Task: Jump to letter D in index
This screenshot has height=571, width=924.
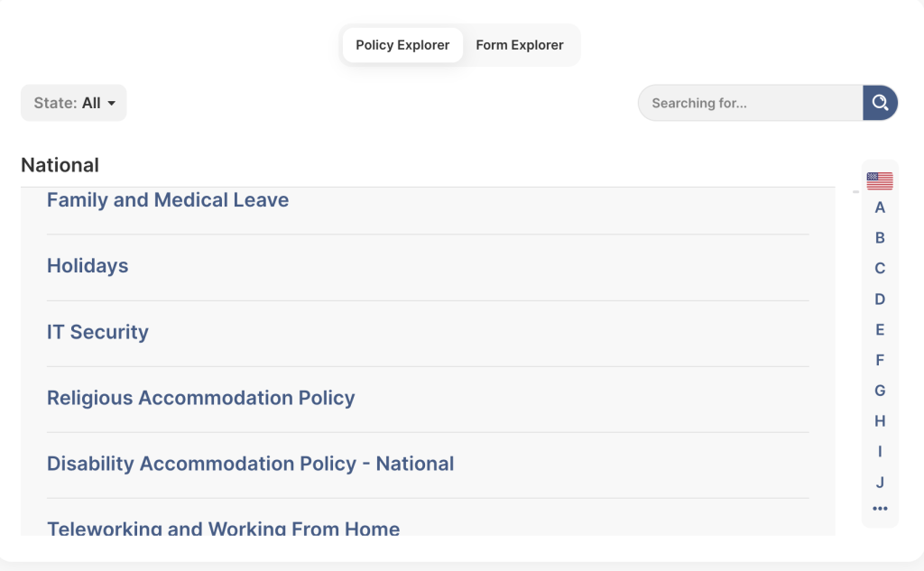Action: (880, 299)
